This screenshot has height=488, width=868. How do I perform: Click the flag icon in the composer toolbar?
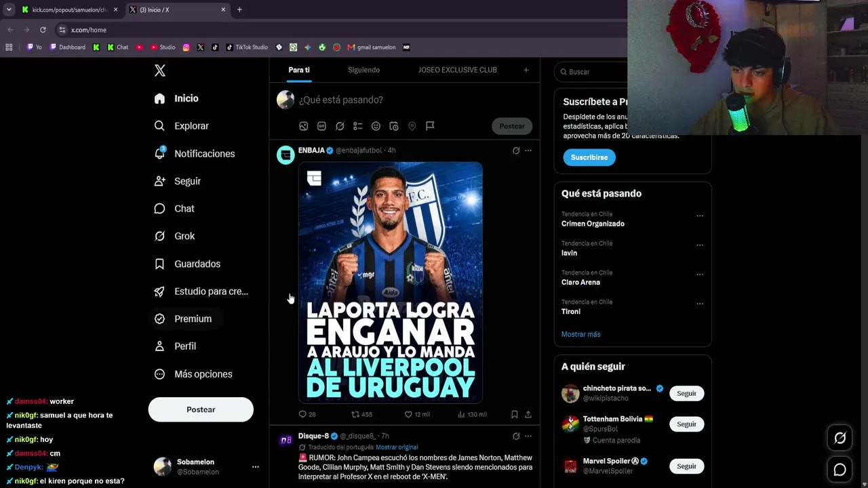[430, 126]
